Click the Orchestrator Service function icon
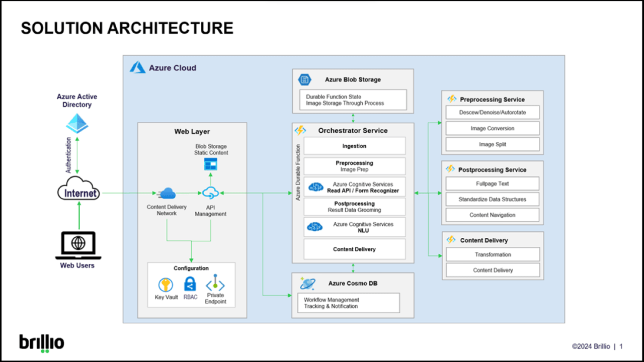644x362 pixels. pos(300,131)
